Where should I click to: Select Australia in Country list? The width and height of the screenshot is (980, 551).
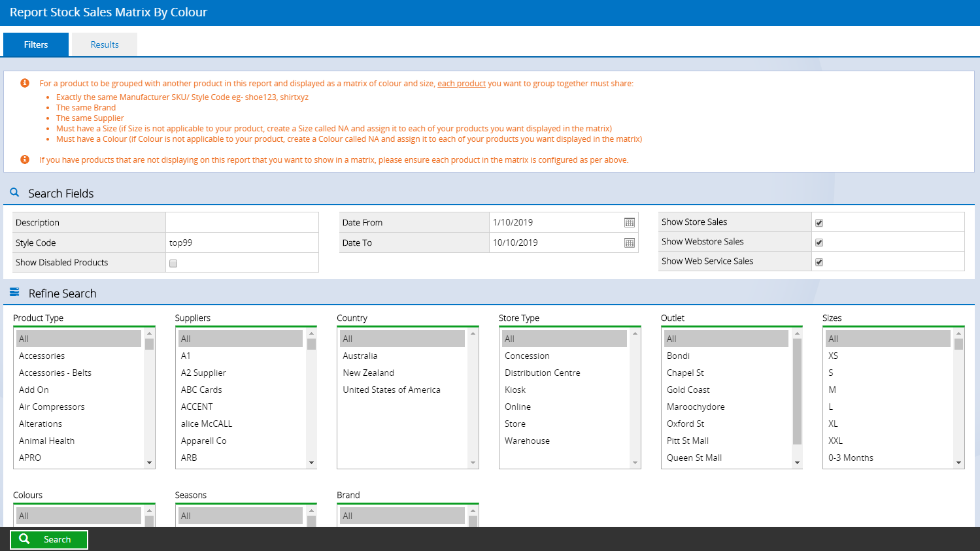(x=402, y=356)
